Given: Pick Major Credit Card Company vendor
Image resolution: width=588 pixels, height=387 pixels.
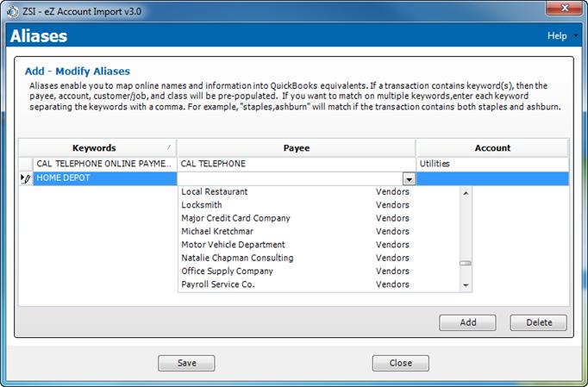Looking at the screenshot, I should point(235,218).
